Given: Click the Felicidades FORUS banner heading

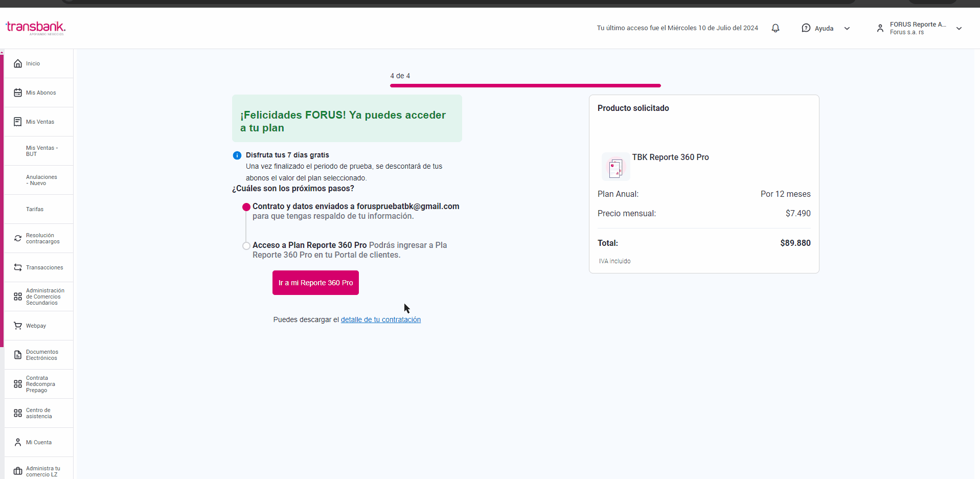Looking at the screenshot, I should (x=343, y=121).
